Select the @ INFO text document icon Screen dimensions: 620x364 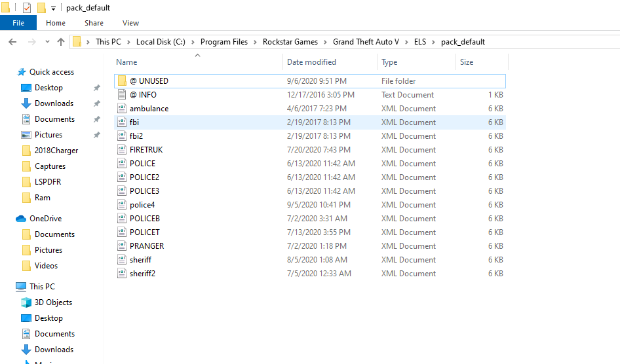[122, 95]
